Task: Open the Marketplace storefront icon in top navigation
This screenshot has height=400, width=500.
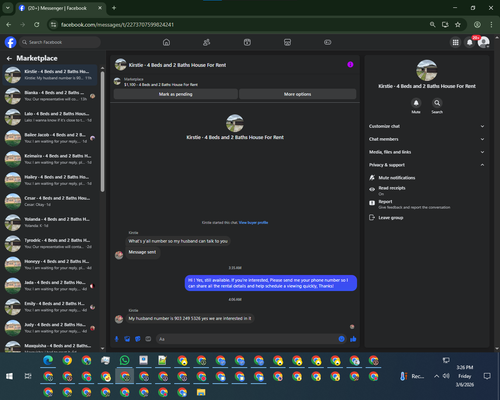Action: coord(287,42)
